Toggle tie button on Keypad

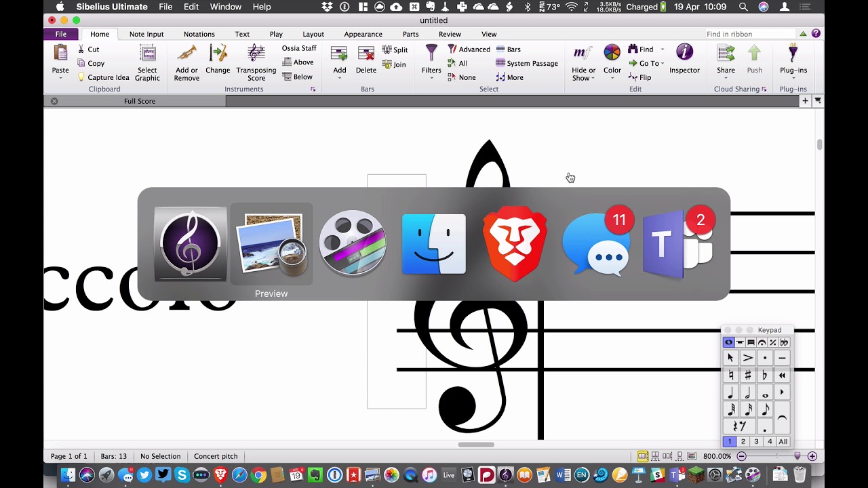tap(782, 419)
